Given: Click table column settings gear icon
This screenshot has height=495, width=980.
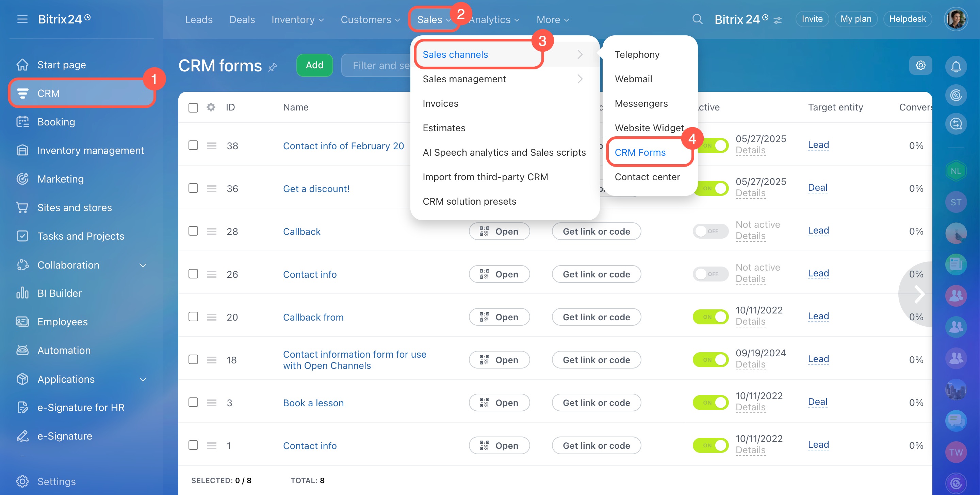Looking at the screenshot, I should [211, 107].
